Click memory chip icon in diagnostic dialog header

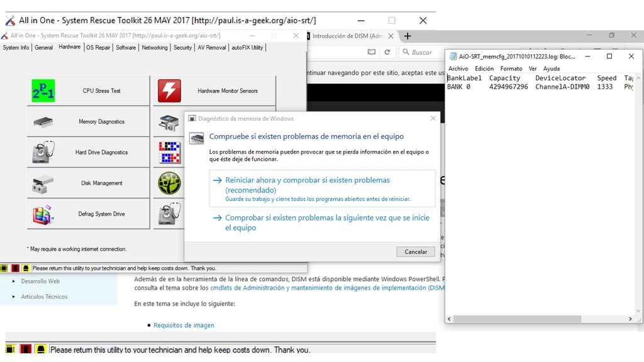click(x=197, y=138)
